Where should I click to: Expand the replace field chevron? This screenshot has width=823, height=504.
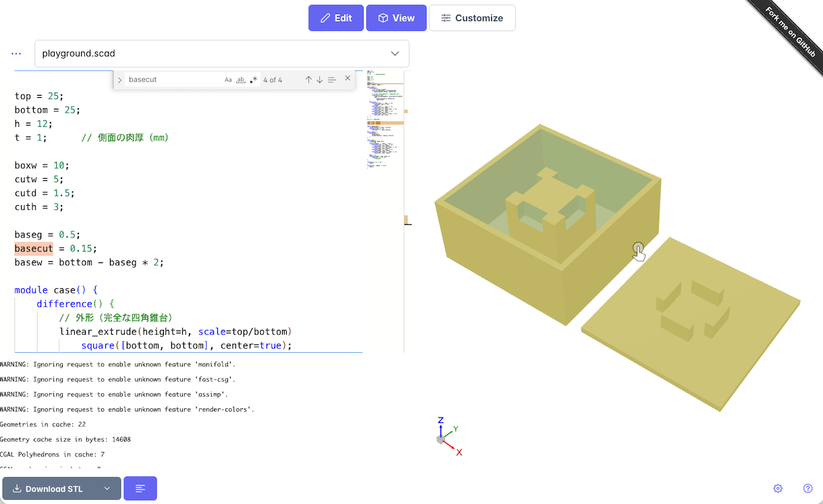120,80
